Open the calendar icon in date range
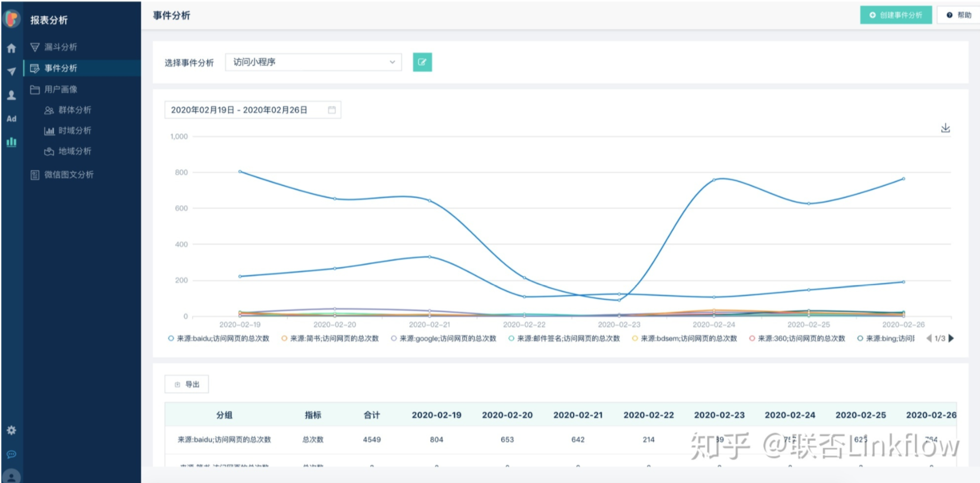 tap(332, 110)
